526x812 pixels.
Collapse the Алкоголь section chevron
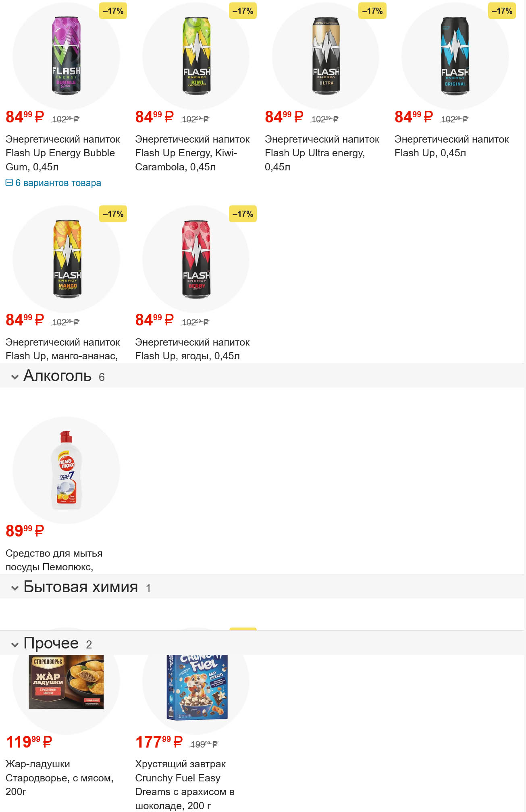click(x=15, y=377)
